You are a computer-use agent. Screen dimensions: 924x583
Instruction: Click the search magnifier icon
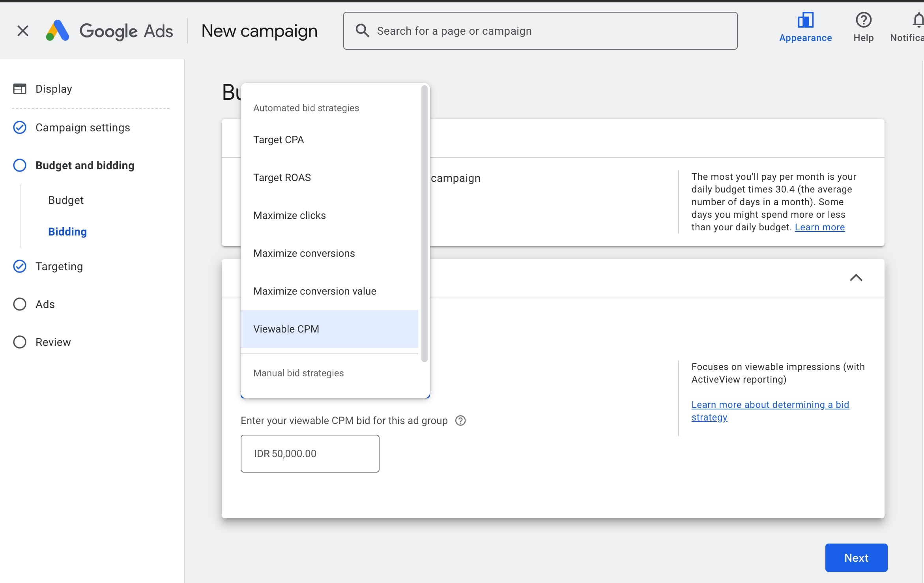(x=361, y=30)
